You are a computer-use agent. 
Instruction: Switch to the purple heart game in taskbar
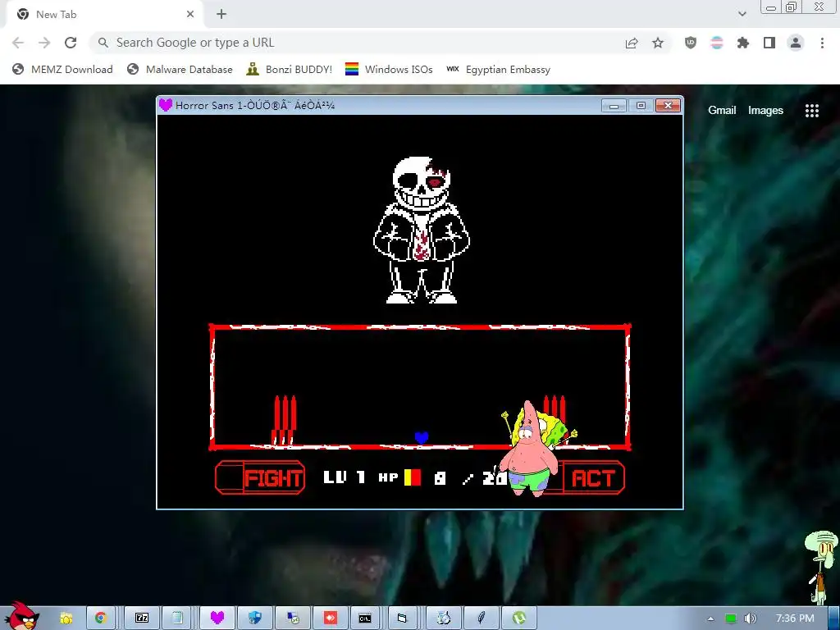click(x=217, y=619)
